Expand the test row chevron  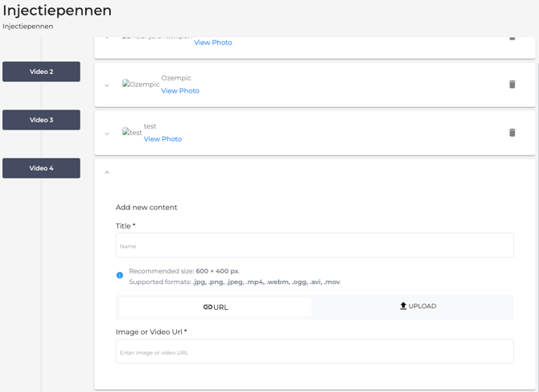coord(107,134)
